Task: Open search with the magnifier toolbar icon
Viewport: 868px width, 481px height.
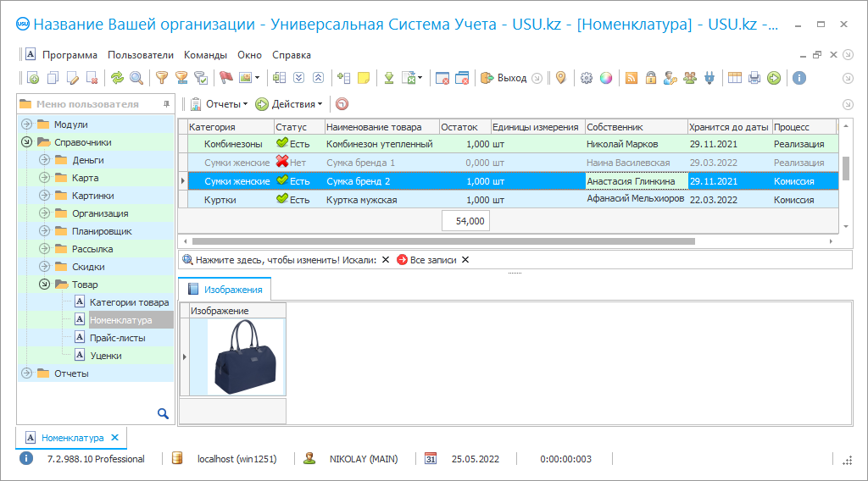Action: 136,78
